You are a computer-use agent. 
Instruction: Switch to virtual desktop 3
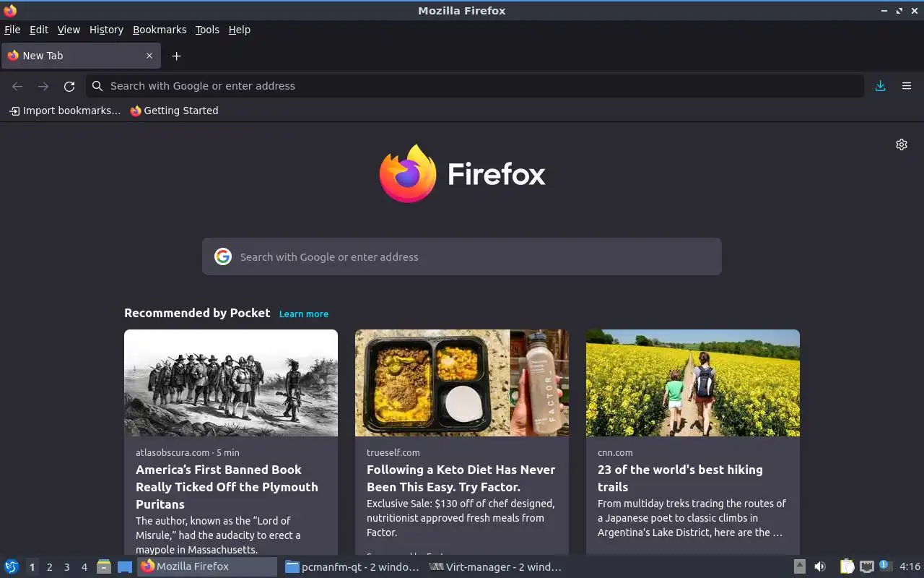66,567
